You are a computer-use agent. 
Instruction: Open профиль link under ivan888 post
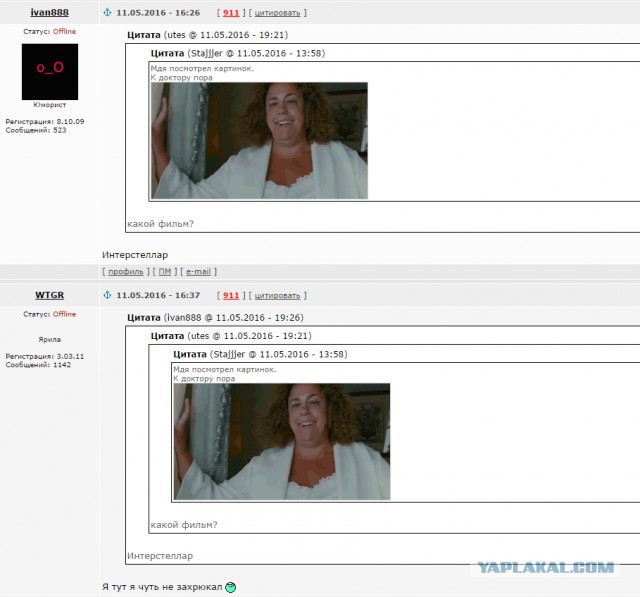coord(126,272)
